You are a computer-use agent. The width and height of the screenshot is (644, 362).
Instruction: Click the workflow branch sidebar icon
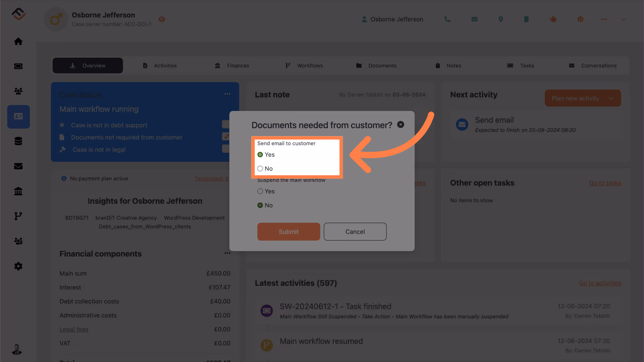point(18,216)
